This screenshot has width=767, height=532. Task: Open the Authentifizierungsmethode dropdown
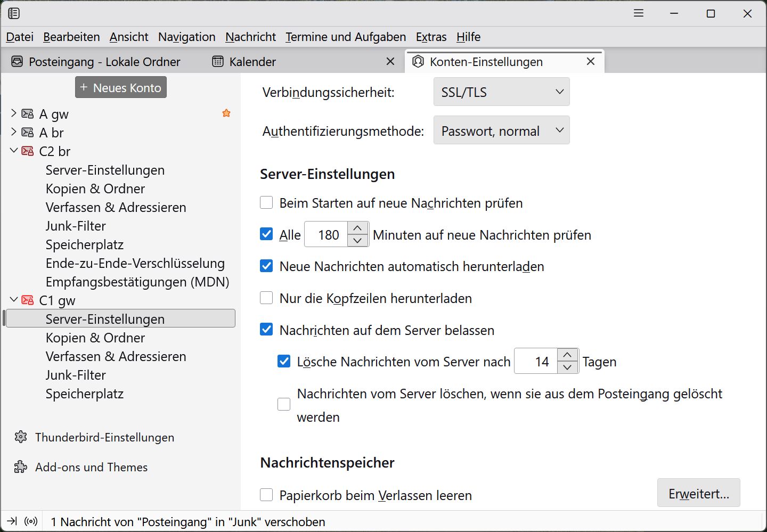(x=501, y=131)
